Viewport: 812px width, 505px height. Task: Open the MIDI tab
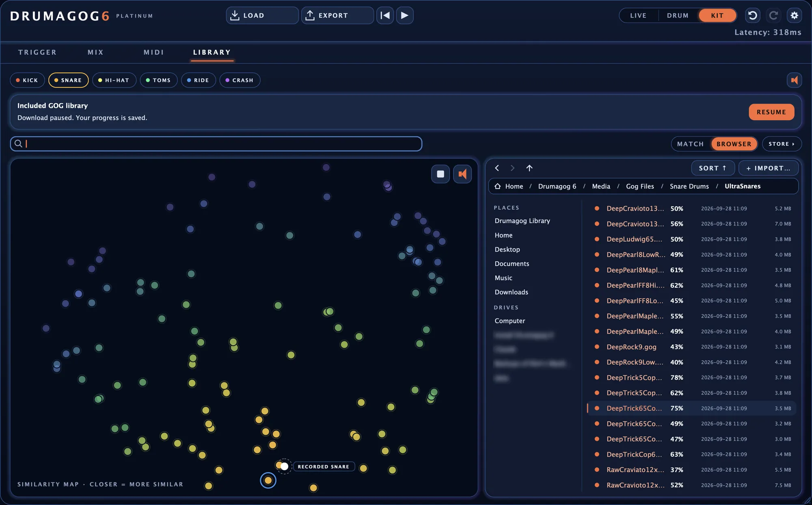154,52
